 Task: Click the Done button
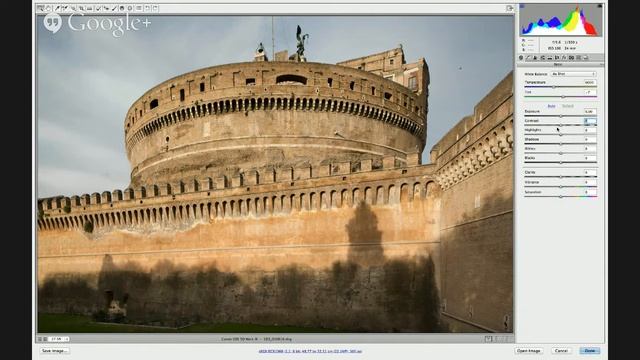tap(590, 351)
